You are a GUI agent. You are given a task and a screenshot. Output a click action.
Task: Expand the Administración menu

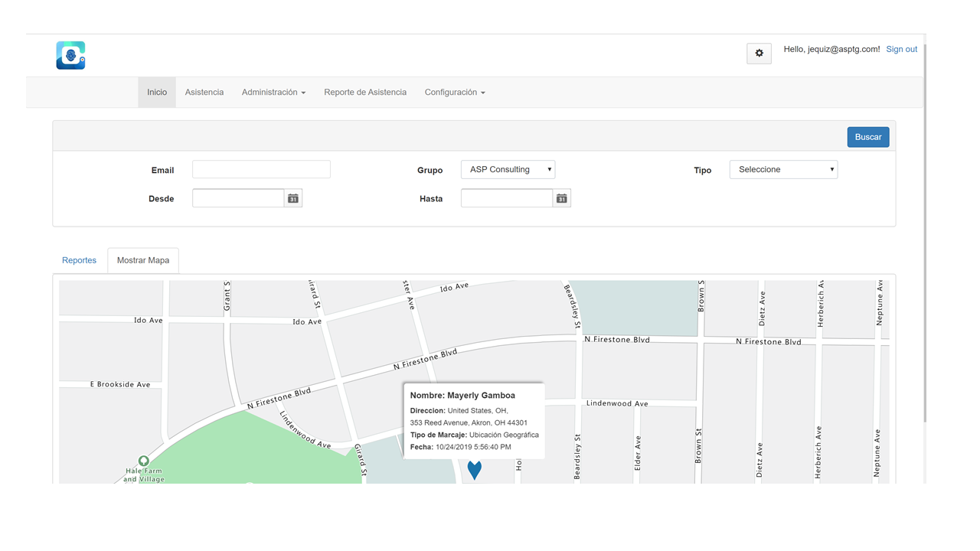tap(273, 92)
